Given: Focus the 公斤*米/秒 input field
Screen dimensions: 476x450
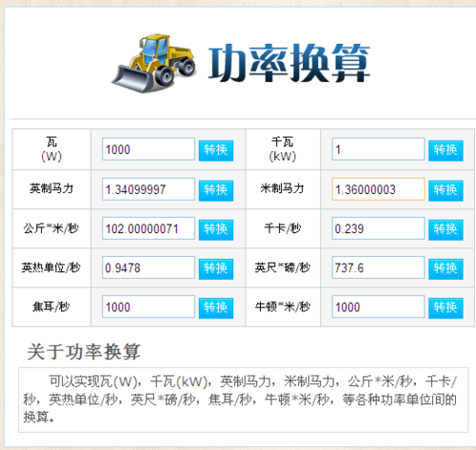Looking at the screenshot, I should click(149, 228).
